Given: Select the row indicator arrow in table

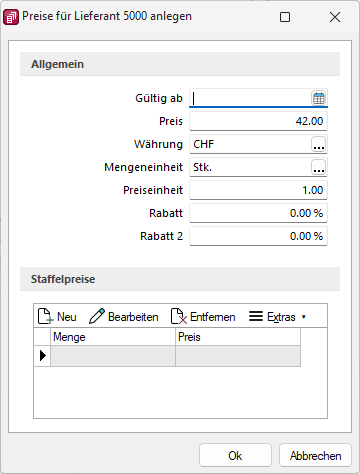Looking at the screenshot, I should coord(42,356).
